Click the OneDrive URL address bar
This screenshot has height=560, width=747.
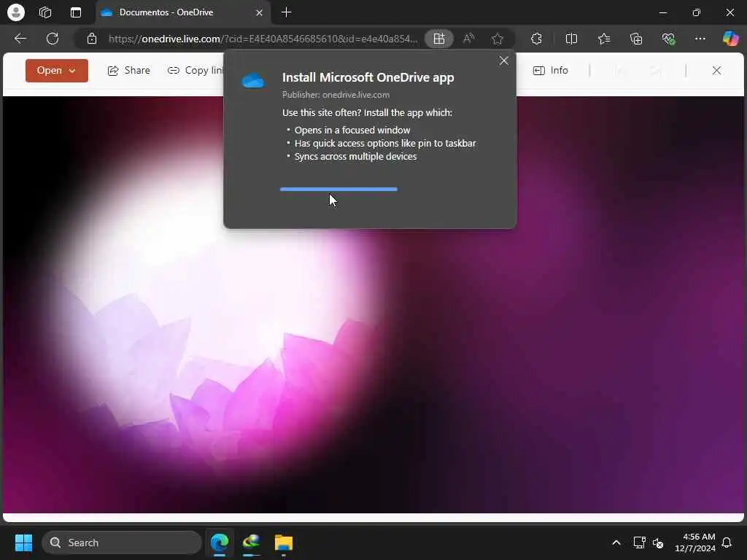[x=263, y=39]
